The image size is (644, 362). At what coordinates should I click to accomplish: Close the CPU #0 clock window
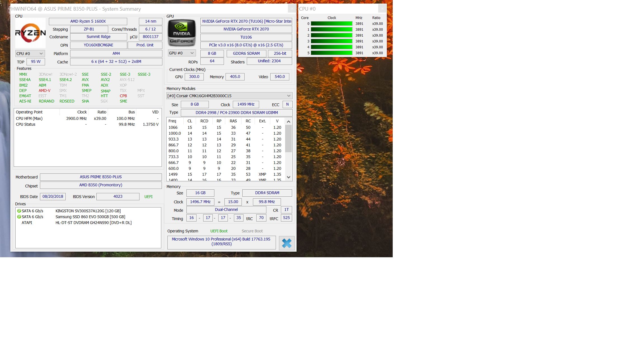coord(382,9)
